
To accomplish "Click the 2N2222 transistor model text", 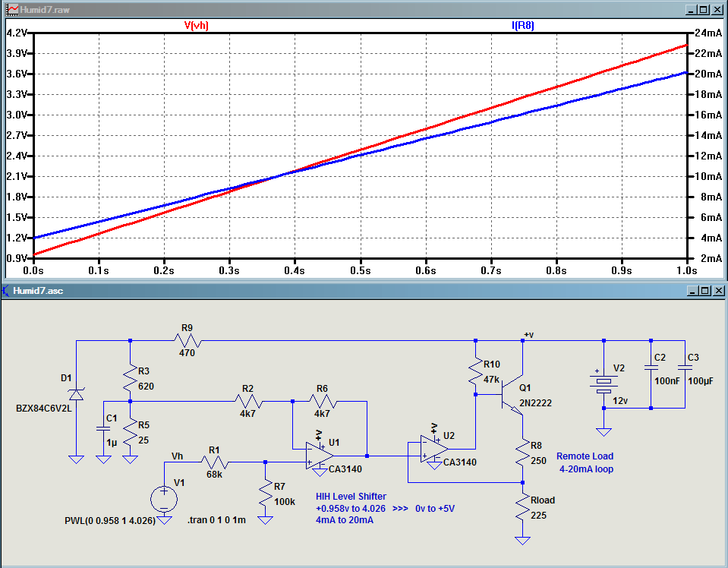I will [x=536, y=403].
